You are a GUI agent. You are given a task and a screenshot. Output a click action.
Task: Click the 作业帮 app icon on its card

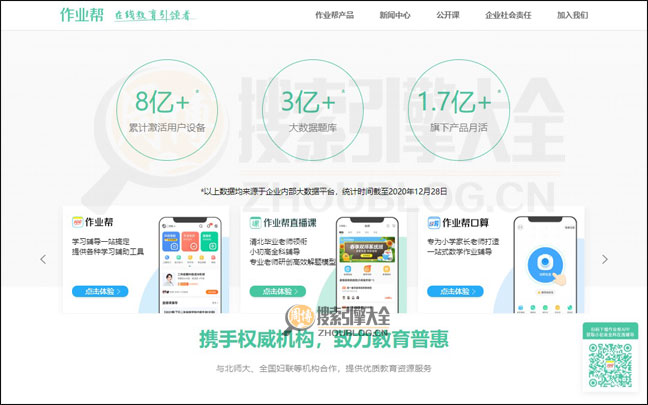(x=78, y=222)
